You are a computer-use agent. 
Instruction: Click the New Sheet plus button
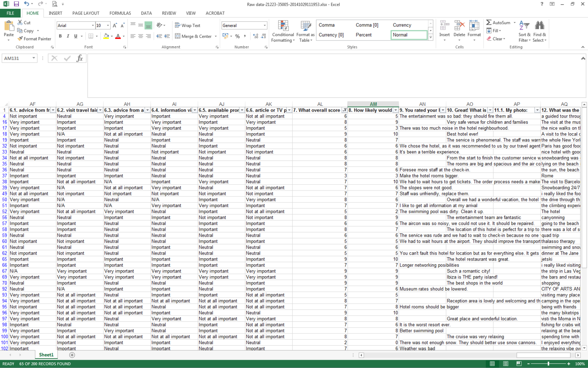72,355
